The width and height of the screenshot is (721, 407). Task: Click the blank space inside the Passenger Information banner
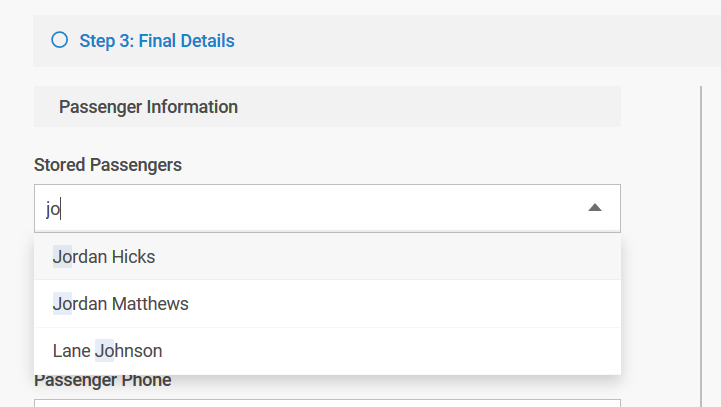(x=428, y=107)
